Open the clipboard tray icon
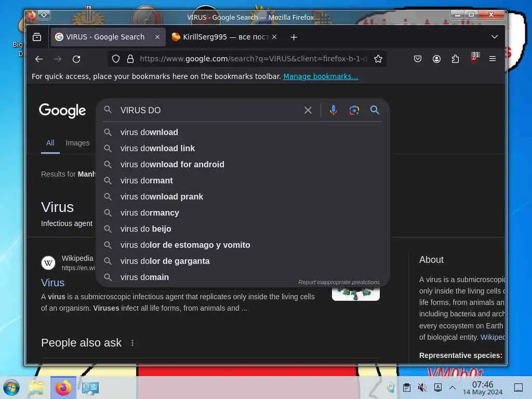Image resolution: width=532 pixels, height=399 pixels. [407, 388]
